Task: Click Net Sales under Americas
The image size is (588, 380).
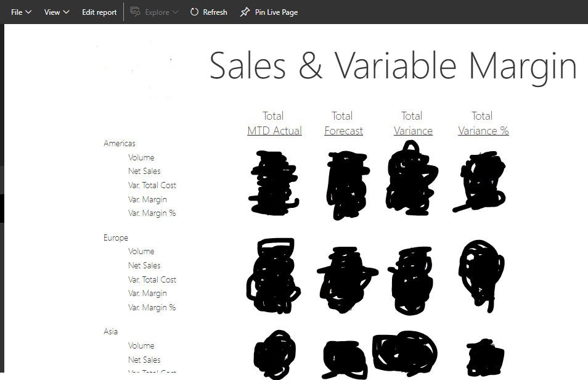Action: (x=144, y=171)
